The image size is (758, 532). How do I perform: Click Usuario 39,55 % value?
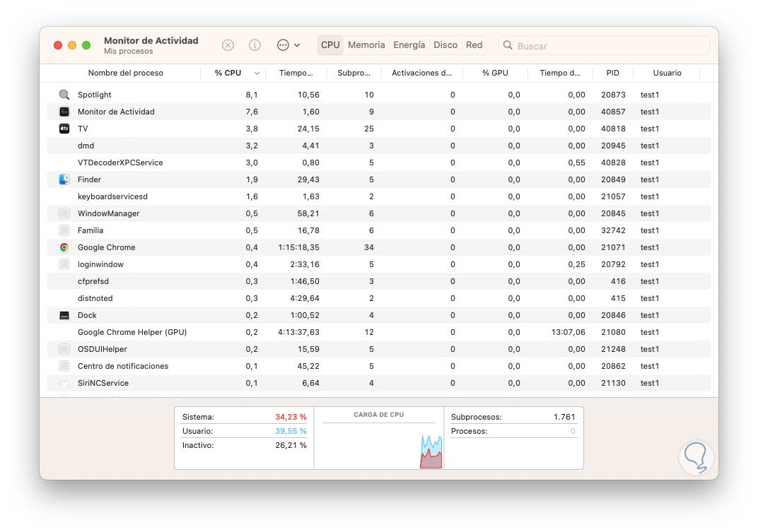click(291, 430)
